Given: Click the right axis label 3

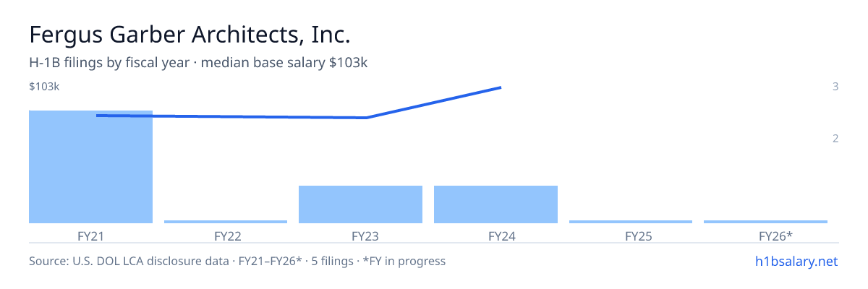Looking at the screenshot, I should click(x=835, y=87).
